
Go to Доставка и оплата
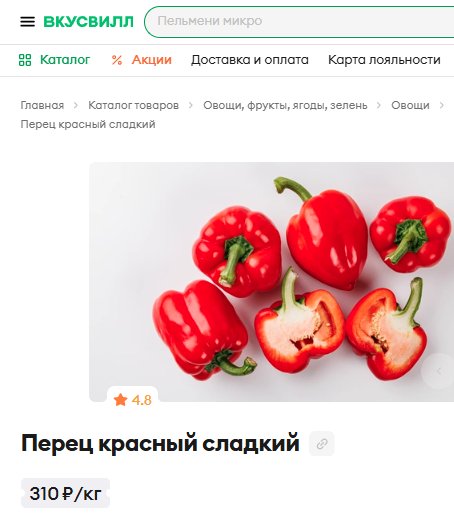coord(250,60)
